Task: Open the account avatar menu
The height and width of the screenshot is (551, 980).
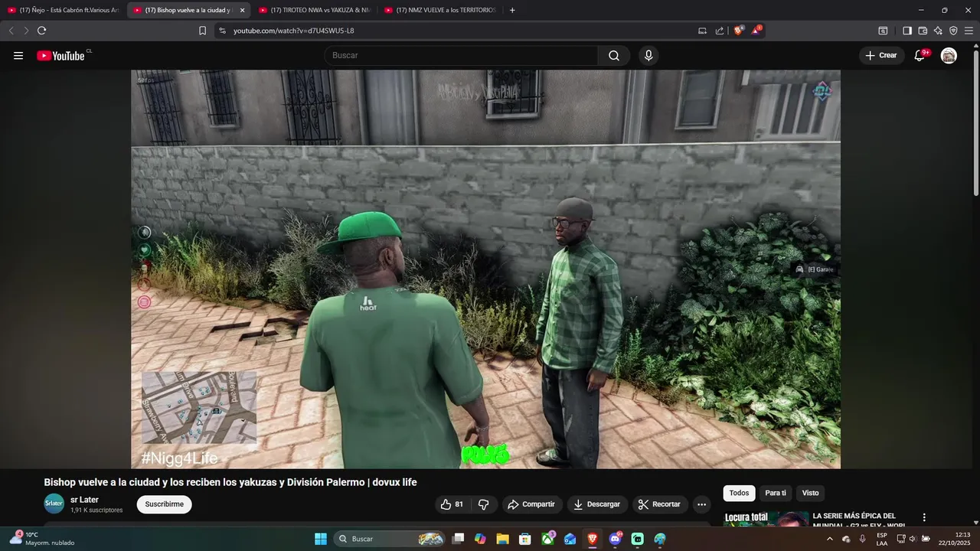Action: click(x=949, y=55)
